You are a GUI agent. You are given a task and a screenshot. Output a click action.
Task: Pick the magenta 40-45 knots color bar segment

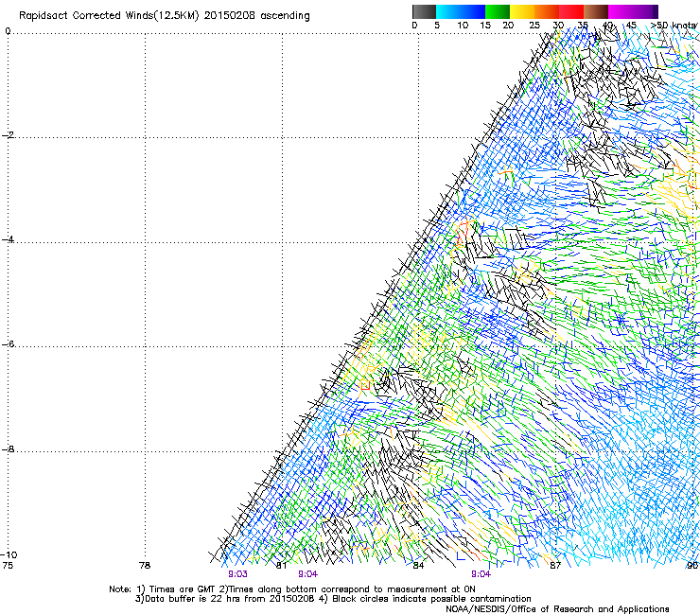coord(621,11)
